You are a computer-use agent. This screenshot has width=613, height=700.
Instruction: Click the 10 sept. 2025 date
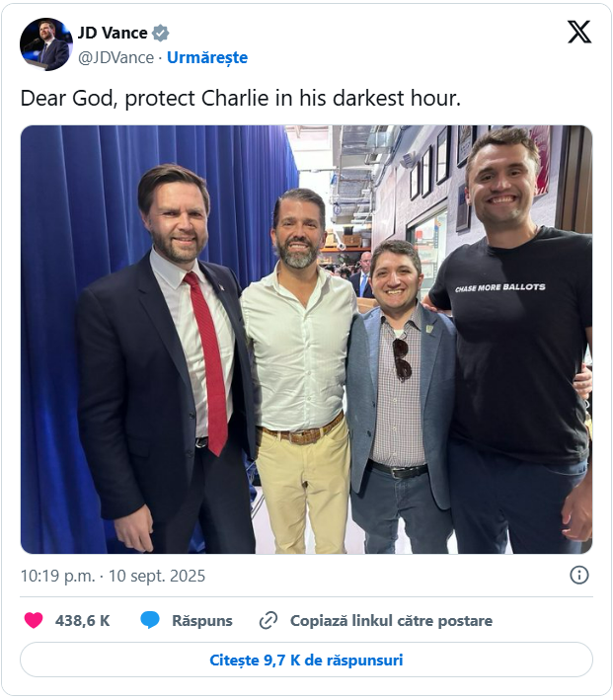[x=157, y=576]
